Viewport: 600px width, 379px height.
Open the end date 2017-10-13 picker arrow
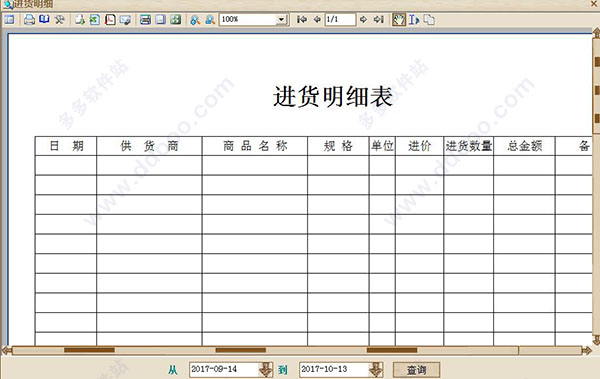[x=375, y=370]
